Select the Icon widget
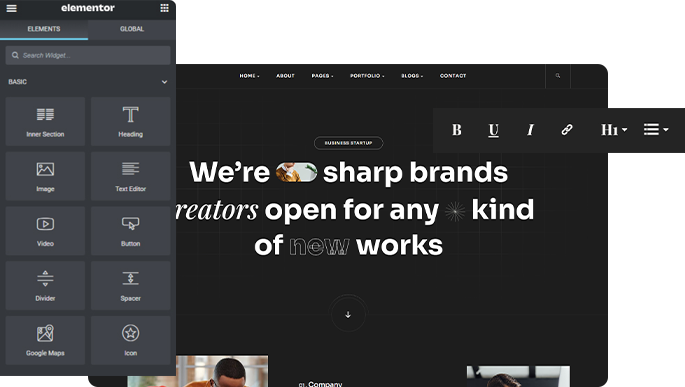Screen dimensions: 685x387 [x=131, y=340]
